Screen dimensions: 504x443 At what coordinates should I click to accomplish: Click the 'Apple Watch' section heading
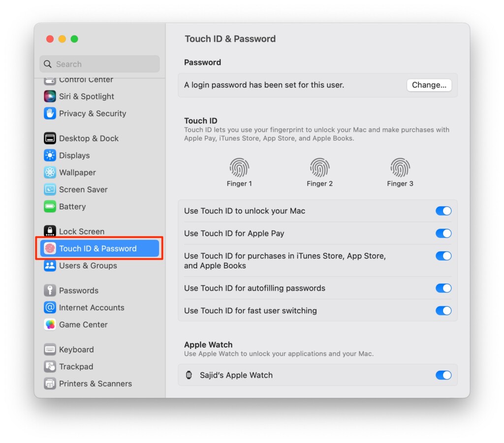pyautogui.click(x=208, y=345)
